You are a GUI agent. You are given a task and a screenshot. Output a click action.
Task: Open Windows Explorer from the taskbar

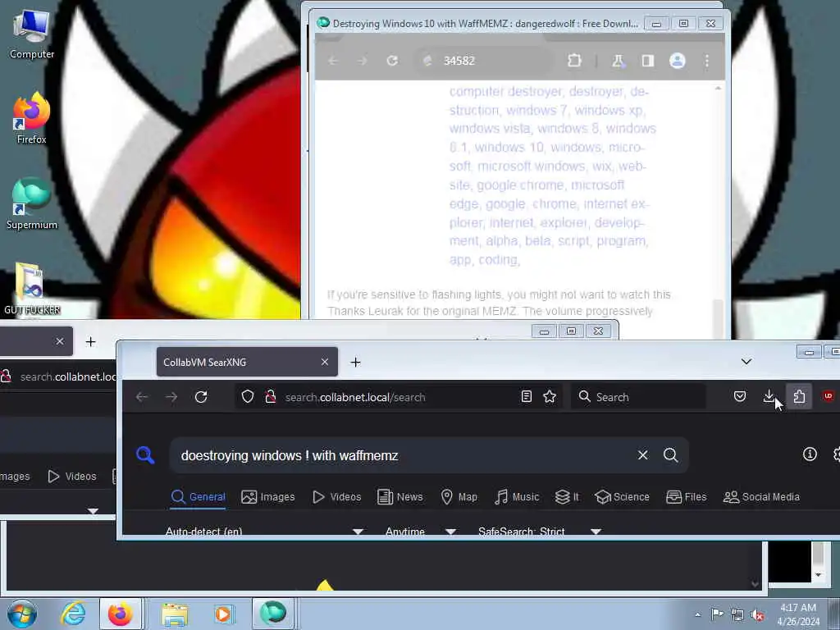click(x=175, y=614)
